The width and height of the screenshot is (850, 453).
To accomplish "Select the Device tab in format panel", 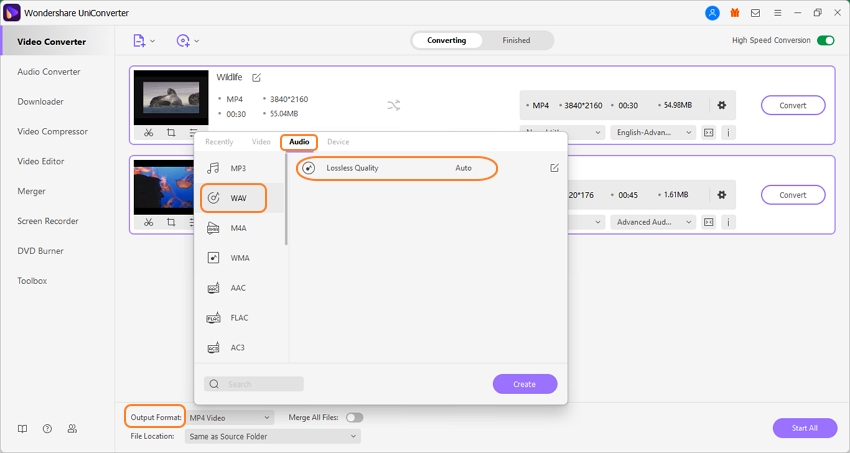I will click(x=338, y=142).
